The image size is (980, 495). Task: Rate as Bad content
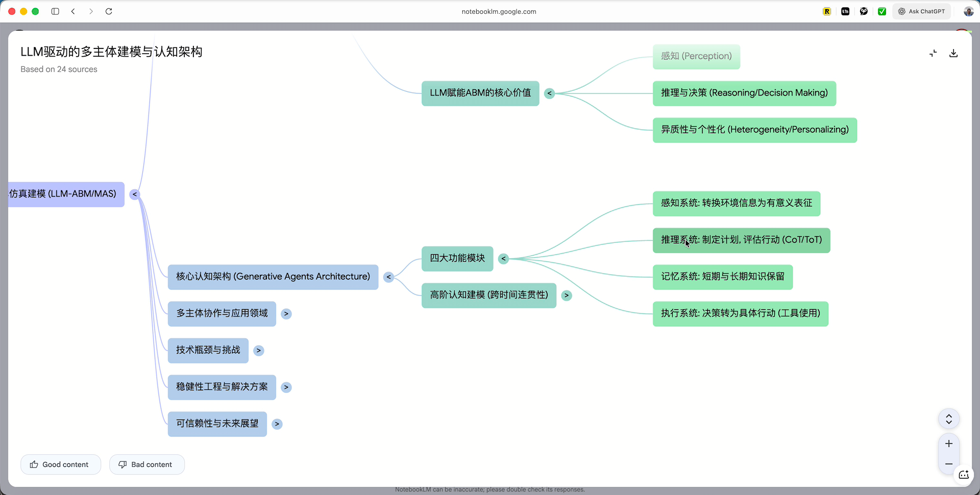[146, 464]
